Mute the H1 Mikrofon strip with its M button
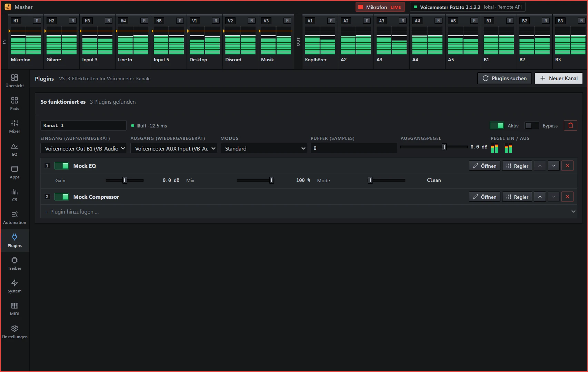The width and height of the screenshot is (588, 372). coord(37,21)
